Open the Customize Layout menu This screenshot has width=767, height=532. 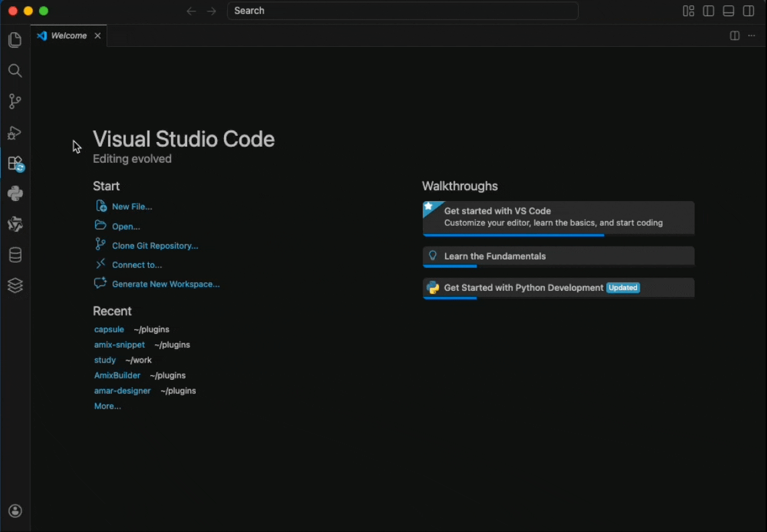[x=689, y=11]
